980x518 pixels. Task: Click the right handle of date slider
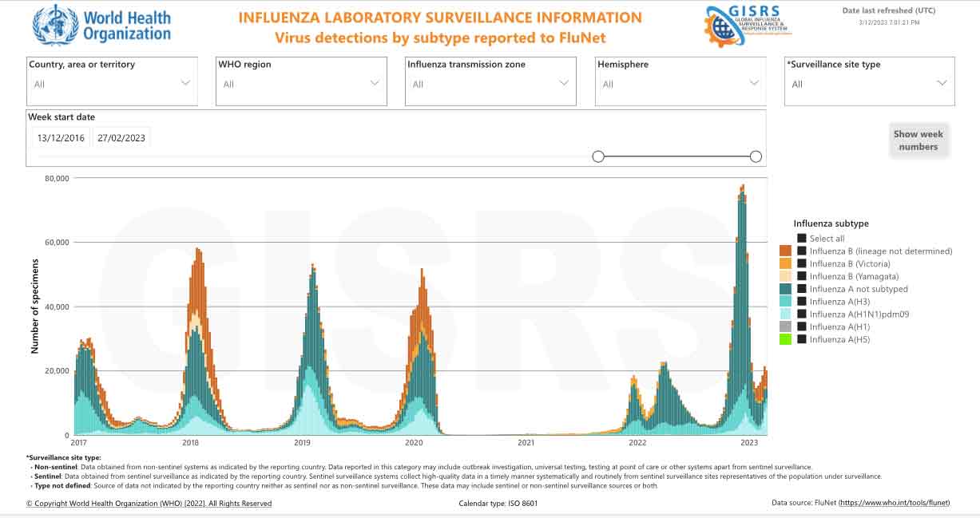click(756, 156)
